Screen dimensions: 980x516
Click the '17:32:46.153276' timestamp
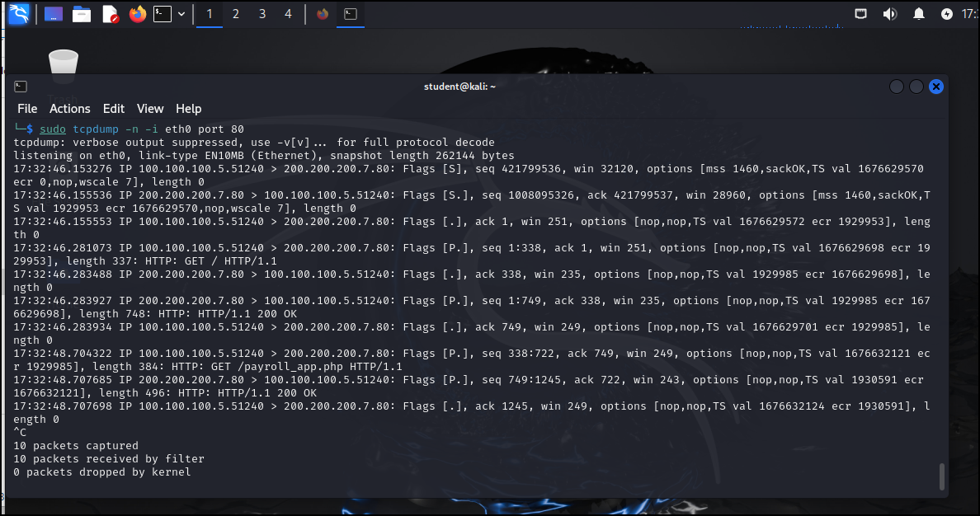click(x=63, y=169)
